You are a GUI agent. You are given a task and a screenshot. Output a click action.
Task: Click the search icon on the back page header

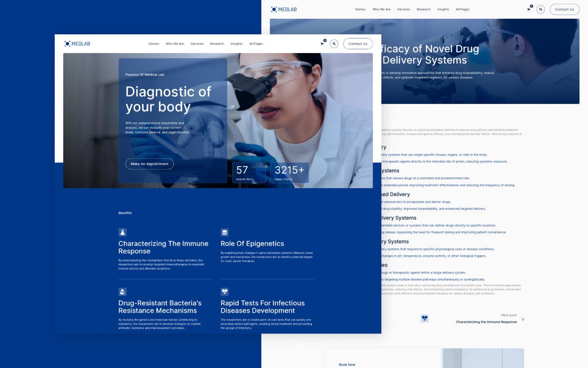(x=541, y=9)
